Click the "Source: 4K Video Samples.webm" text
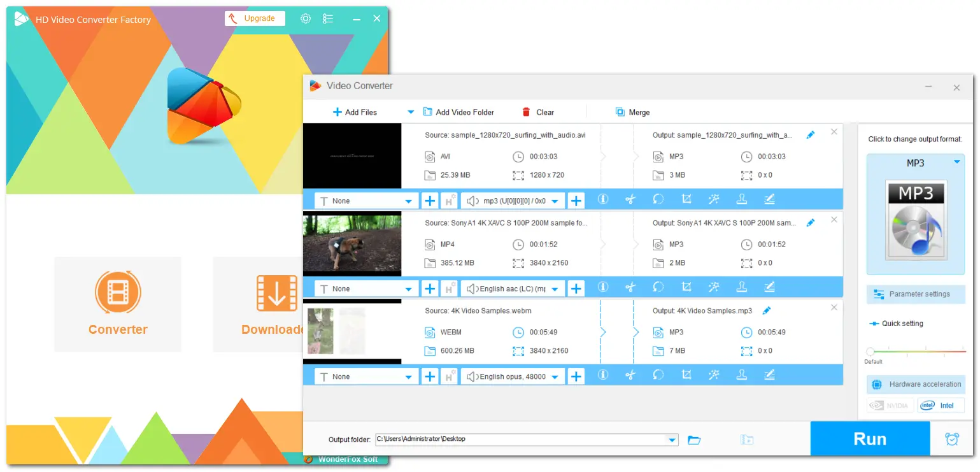This screenshot has height=472, width=980. 478,311
